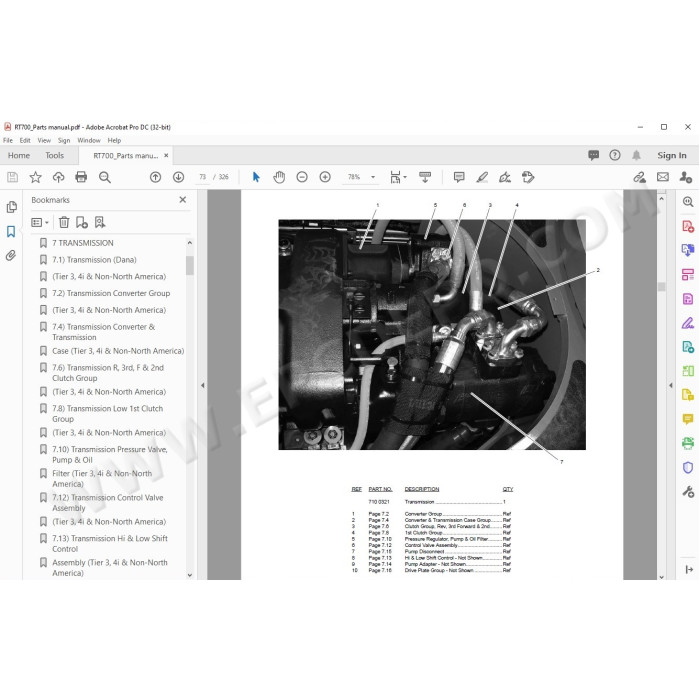The width and height of the screenshot is (700, 700).
Task: Open the attachments paperclip panel
Action: click(11, 255)
